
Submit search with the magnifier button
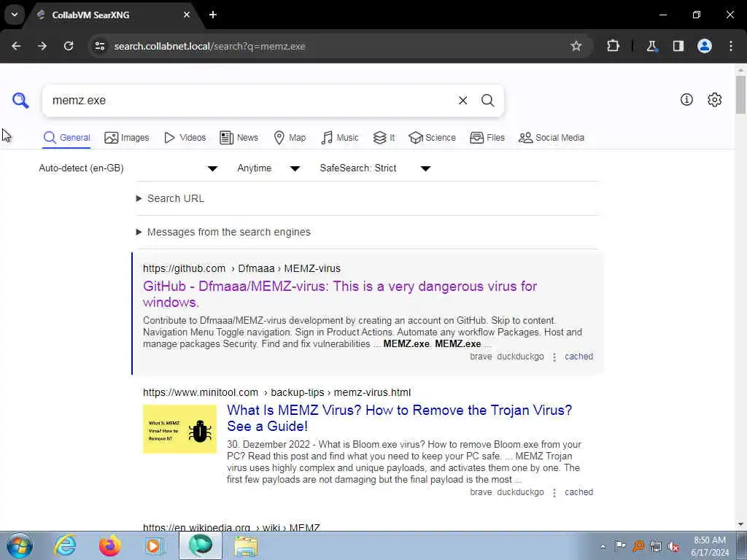487,101
